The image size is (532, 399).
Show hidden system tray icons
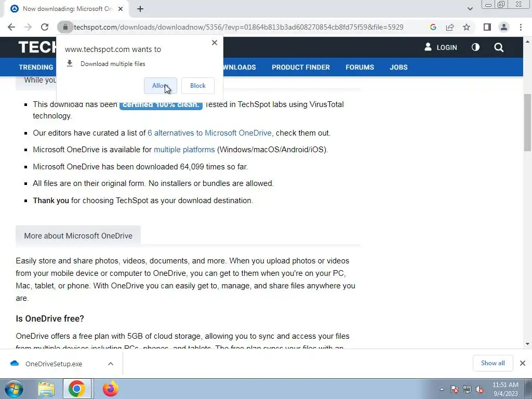442,390
